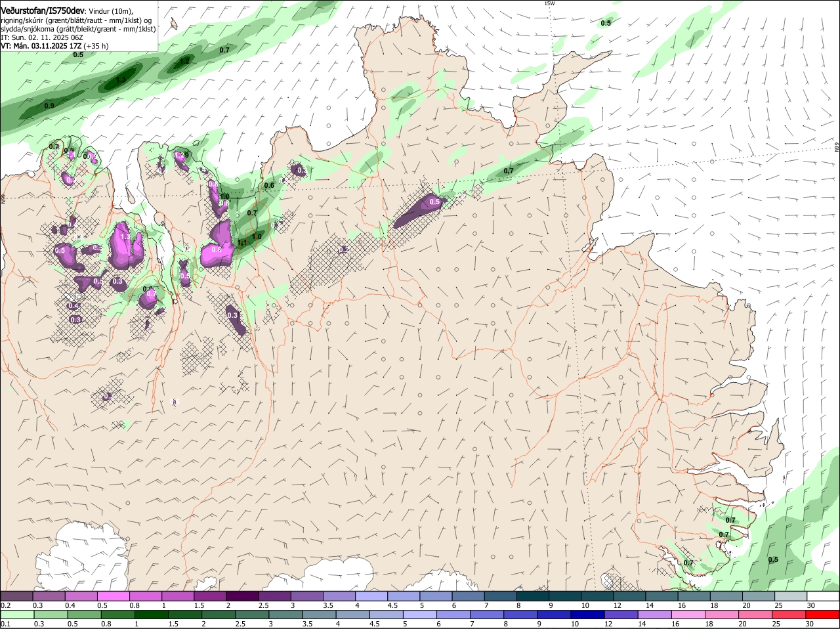Pick the bright pink 0.5–0.8 swatch in upper legend
This screenshot has width=840, height=629.
tap(113, 596)
